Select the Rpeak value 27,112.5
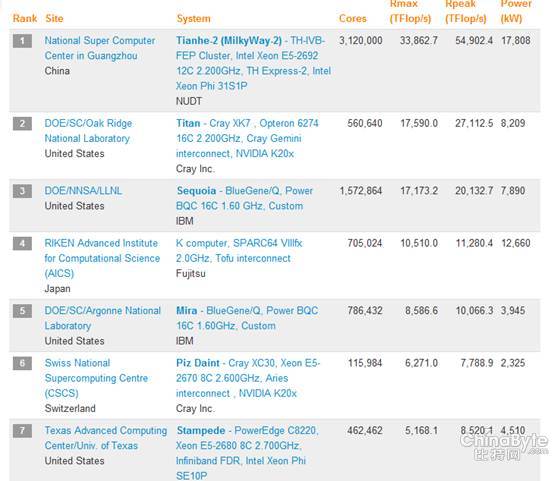 point(474,123)
